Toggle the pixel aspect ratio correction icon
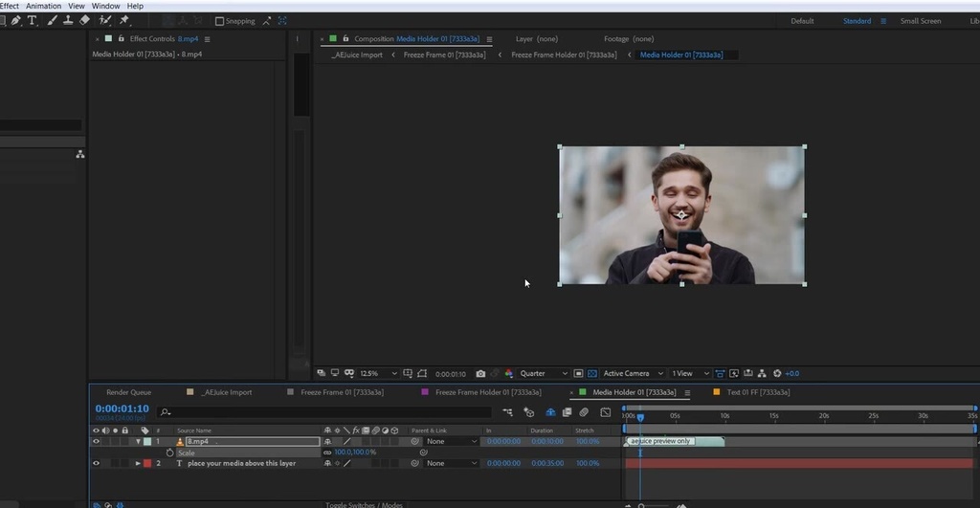 [x=720, y=374]
